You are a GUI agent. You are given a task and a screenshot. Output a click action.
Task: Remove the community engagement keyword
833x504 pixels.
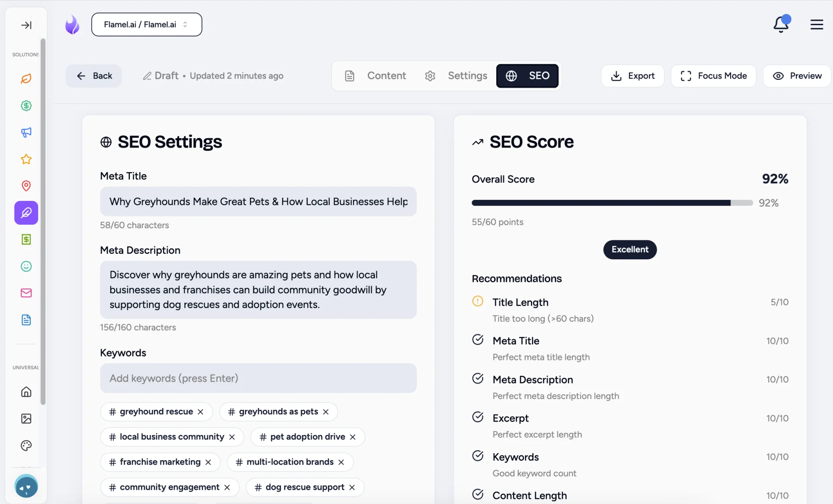(x=227, y=487)
